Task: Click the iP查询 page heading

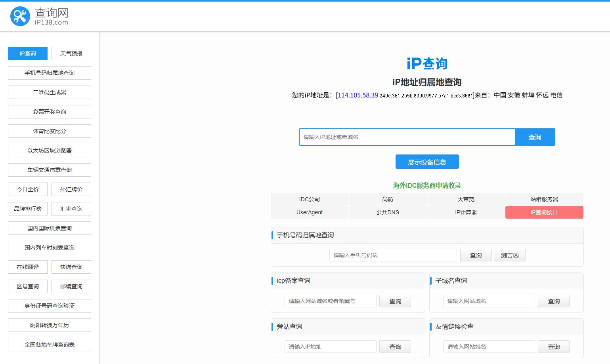Action: [427, 63]
